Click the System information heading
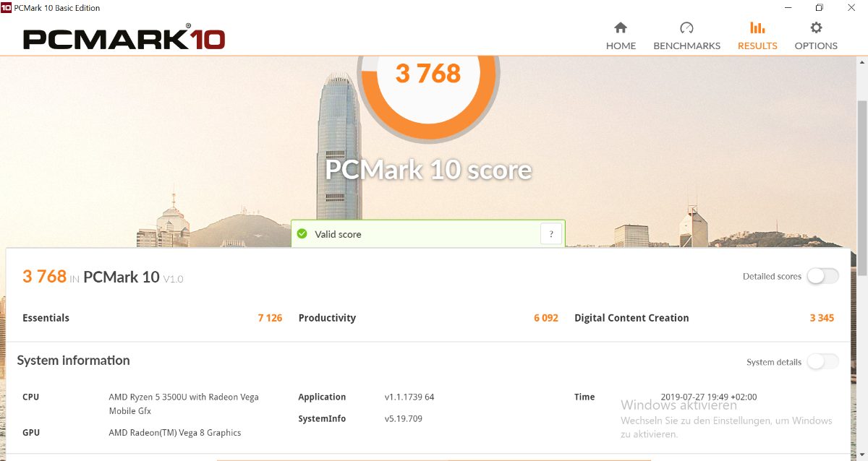 pyautogui.click(x=73, y=361)
